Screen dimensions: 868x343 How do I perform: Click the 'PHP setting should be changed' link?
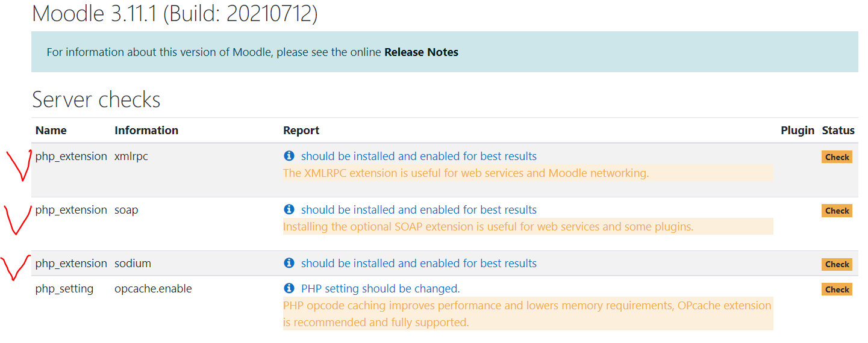pos(380,289)
